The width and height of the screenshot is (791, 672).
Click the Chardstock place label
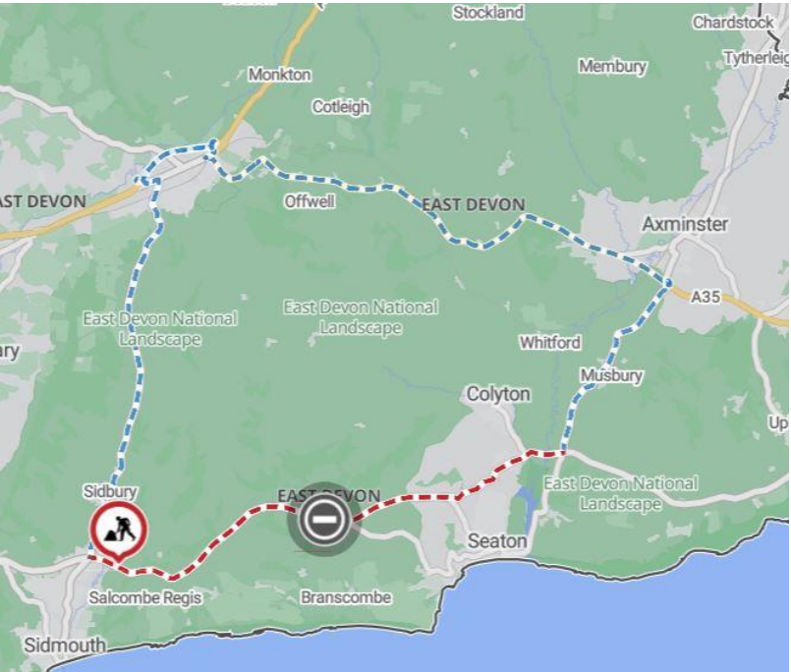tap(732, 23)
